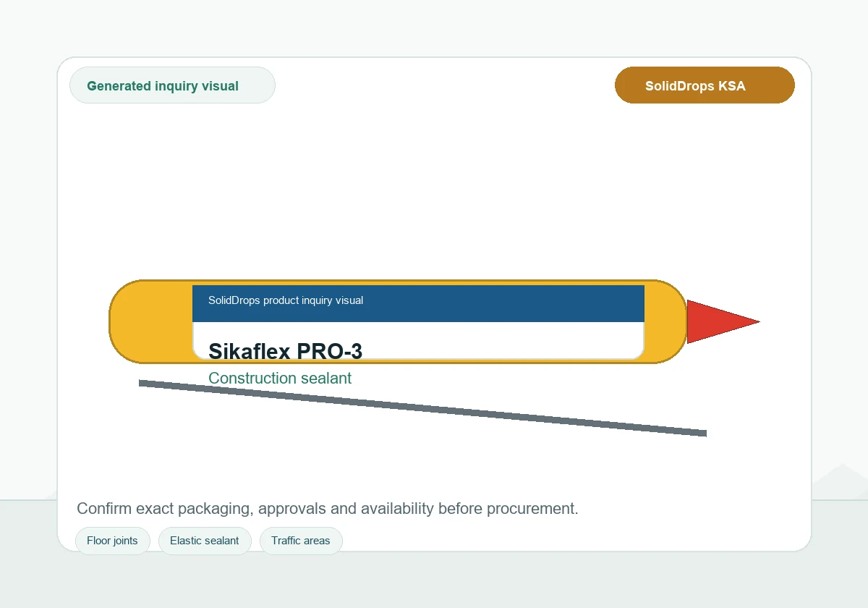The image size is (868, 608).
Task: Click the procurement confirmation disclaimer text
Action: point(328,508)
